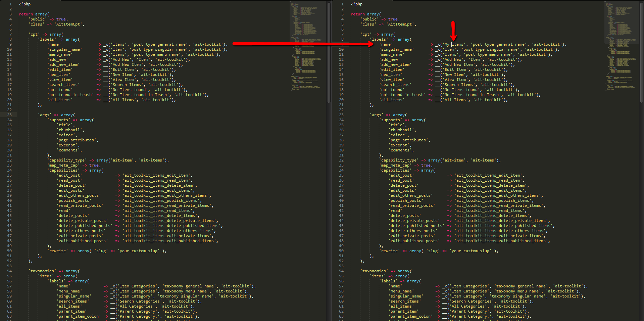Click 'map_meta_cap' key in the right pane
644x321 pixels.
[x=395, y=165]
